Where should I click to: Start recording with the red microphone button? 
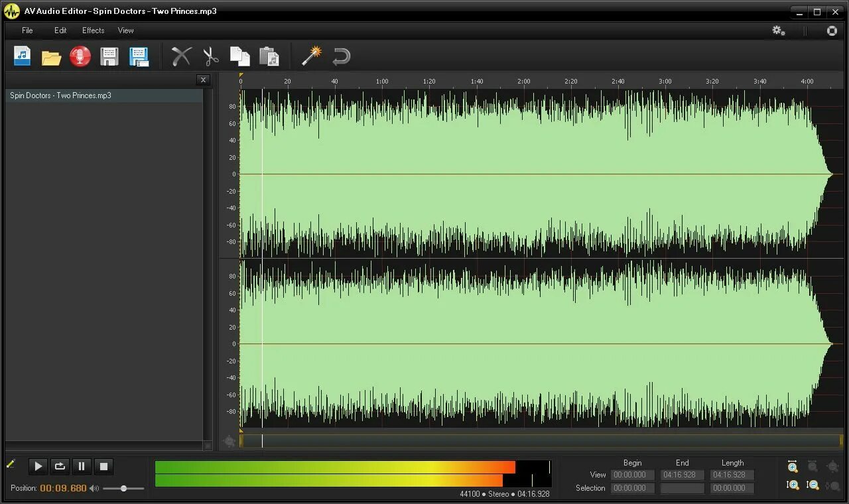click(80, 56)
